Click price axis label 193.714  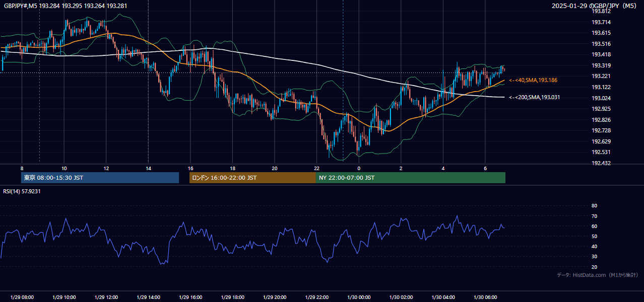click(601, 22)
